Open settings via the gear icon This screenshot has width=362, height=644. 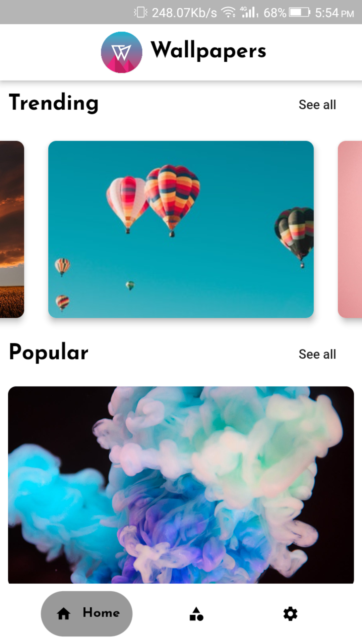290,614
